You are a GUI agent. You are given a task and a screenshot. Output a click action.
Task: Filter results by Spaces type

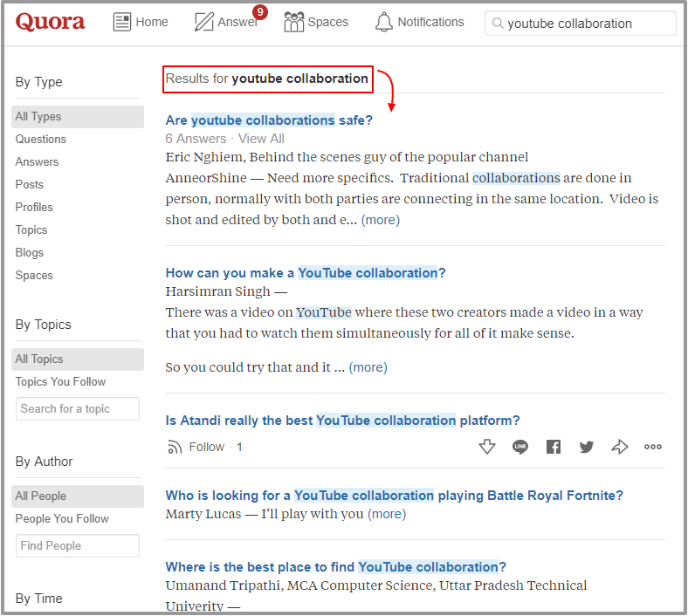pyautogui.click(x=34, y=276)
